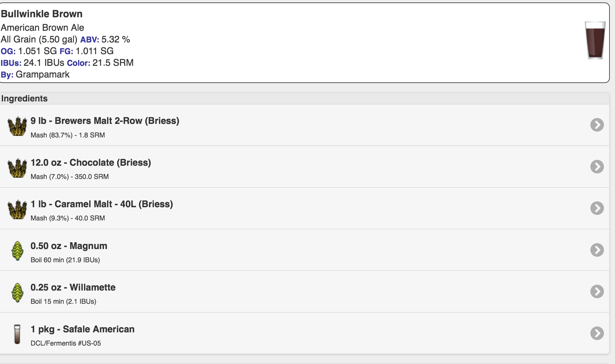615x364 pixels.
Task: Click the hop cone icon next to Willamette
Action: (18, 292)
